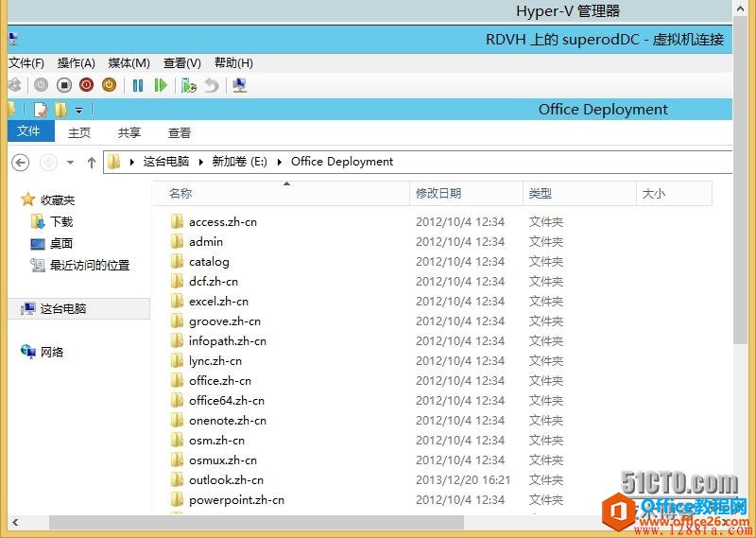Click 新加卷 (E:) in the address bar
The image size is (756, 538).
coord(240,162)
